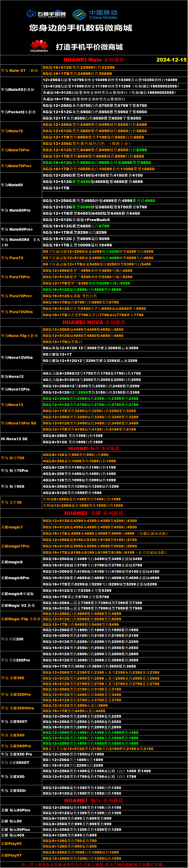Click the 华为 荣耀X60Pro model cell
Image resolution: width=188 pixels, height=868 pixels.
click(21, 746)
